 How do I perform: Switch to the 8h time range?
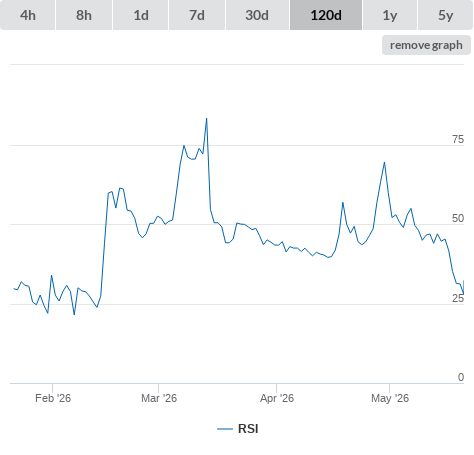pyautogui.click(x=84, y=15)
